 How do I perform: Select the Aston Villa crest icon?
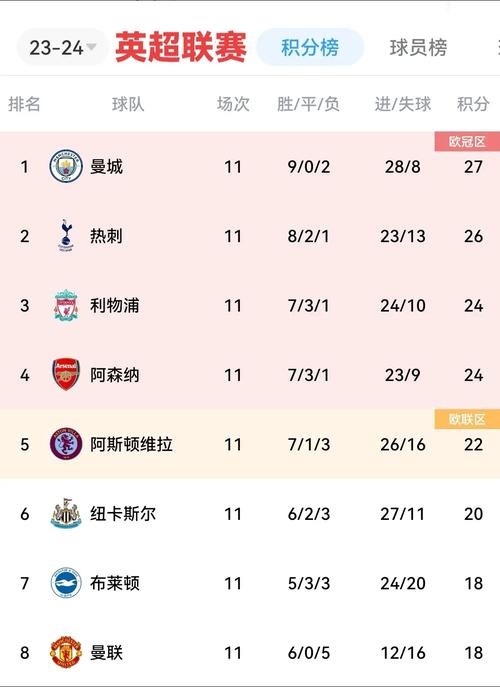(66, 444)
